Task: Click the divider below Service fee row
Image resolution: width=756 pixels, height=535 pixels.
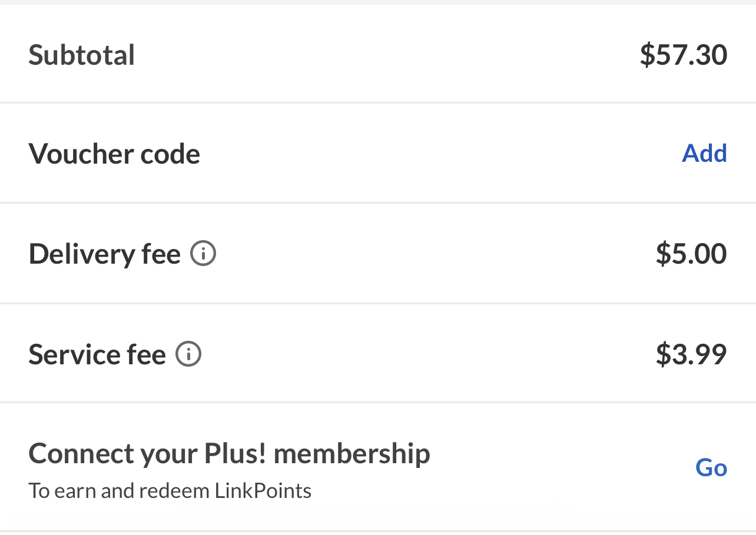Action: (x=378, y=403)
